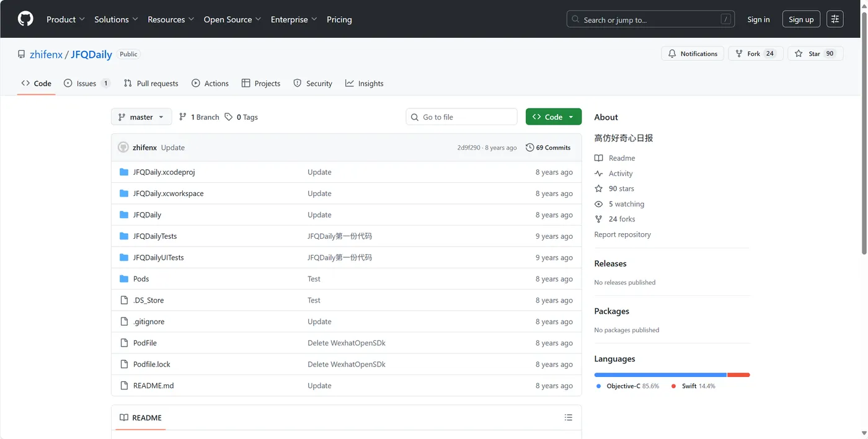Click the Readme book icon in About
Screen dimensions: 868x439
(598, 158)
